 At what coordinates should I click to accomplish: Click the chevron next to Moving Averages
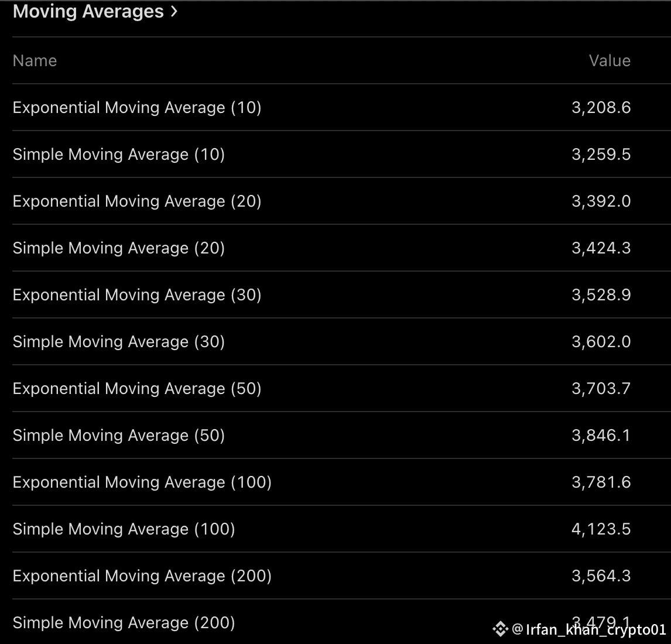[x=174, y=12]
